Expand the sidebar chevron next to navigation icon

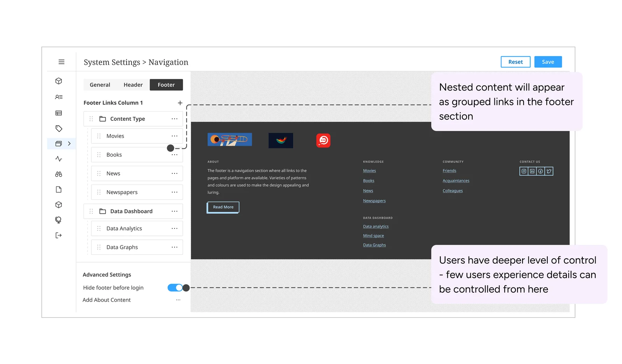pyautogui.click(x=69, y=144)
